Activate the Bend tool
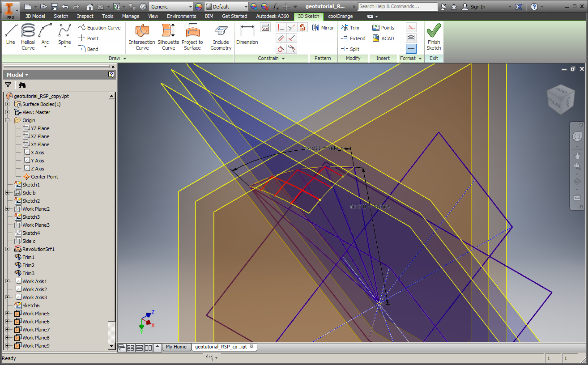This screenshot has width=588, height=365. [88, 49]
